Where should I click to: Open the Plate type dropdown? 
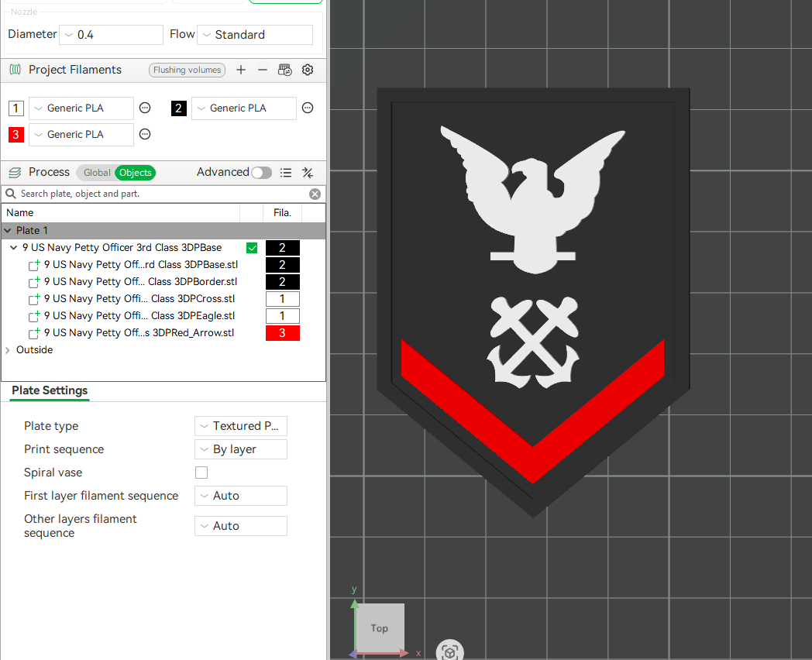[x=240, y=425]
